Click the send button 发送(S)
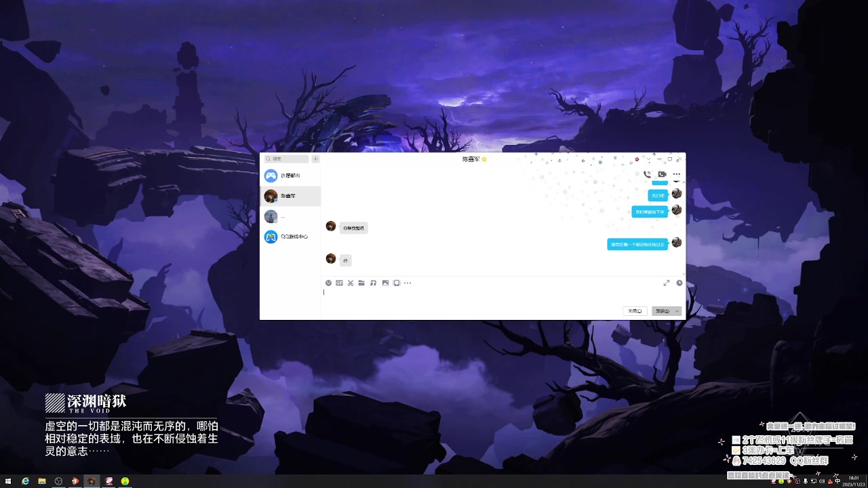Image resolution: width=868 pixels, height=488 pixels. [x=663, y=311]
